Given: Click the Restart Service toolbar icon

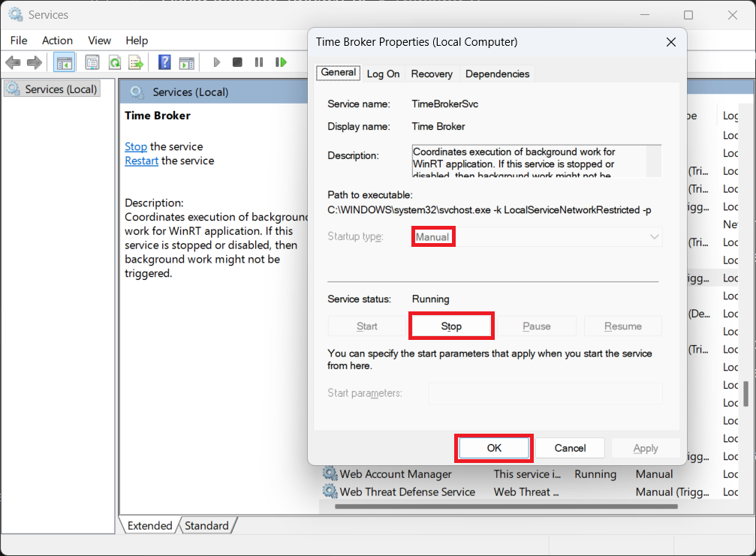Looking at the screenshot, I should coord(281,62).
